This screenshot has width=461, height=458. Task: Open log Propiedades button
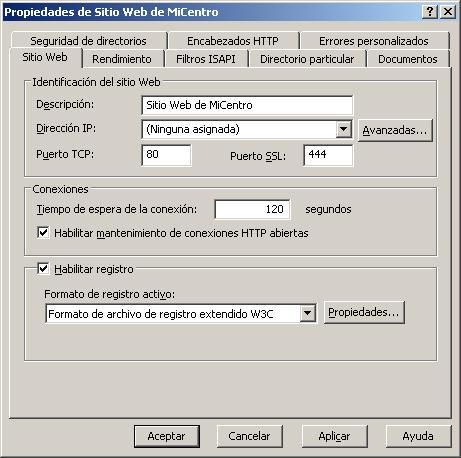tap(364, 312)
